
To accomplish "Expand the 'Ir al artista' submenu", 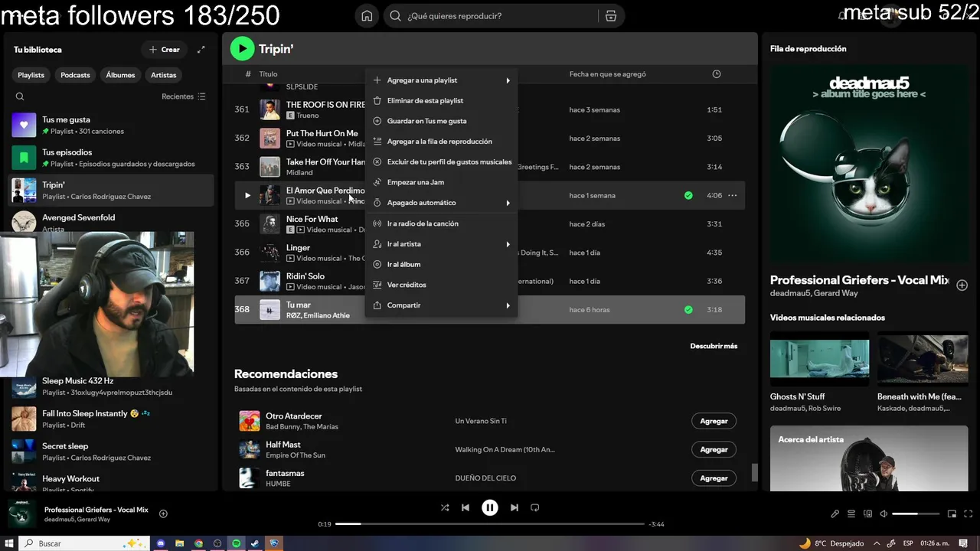I will point(441,244).
